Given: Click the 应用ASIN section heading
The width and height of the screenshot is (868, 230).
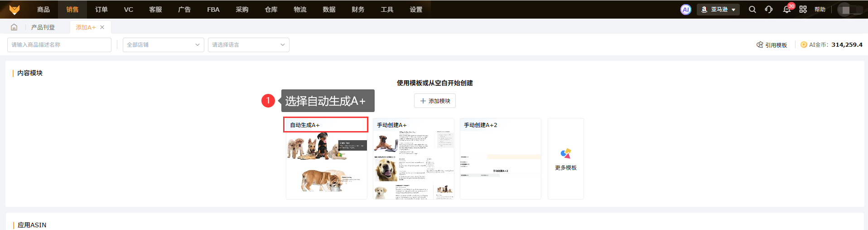Looking at the screenshot, I should 32,225.
